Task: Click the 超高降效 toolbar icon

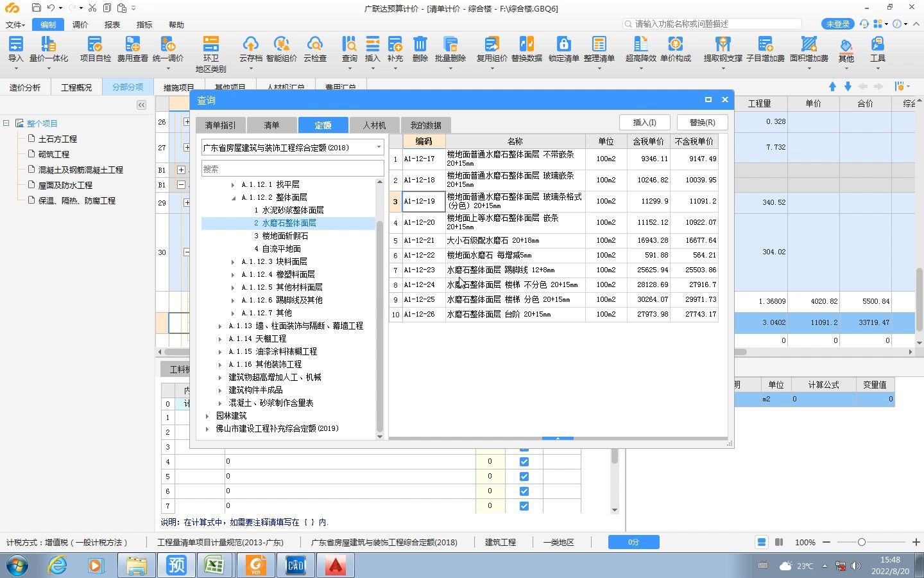Action: tap(640, 49)
